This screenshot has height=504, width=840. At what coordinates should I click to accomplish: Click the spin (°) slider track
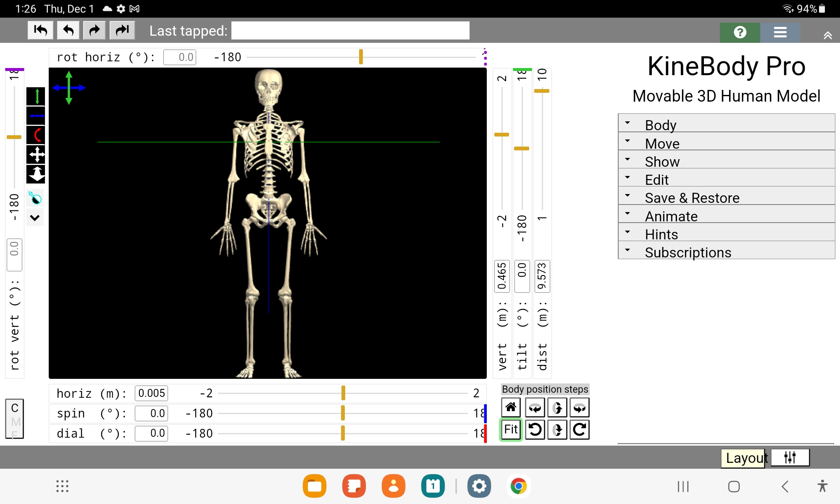[343, 413]
